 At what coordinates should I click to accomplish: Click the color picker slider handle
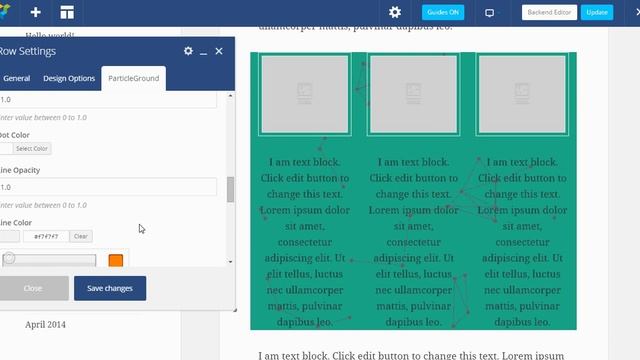coord(9,258)
